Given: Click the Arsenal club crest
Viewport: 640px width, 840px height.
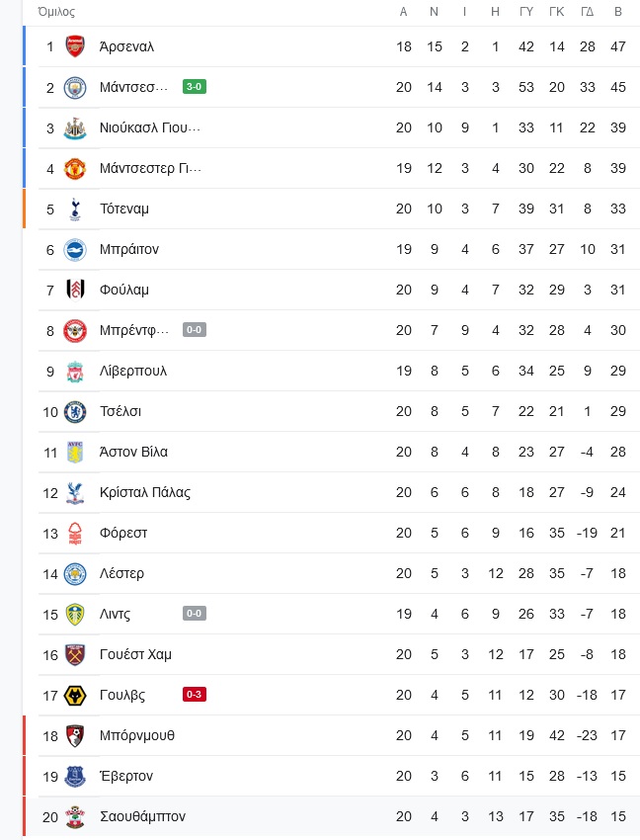Looking at the screenshot, I should (75, 46).
